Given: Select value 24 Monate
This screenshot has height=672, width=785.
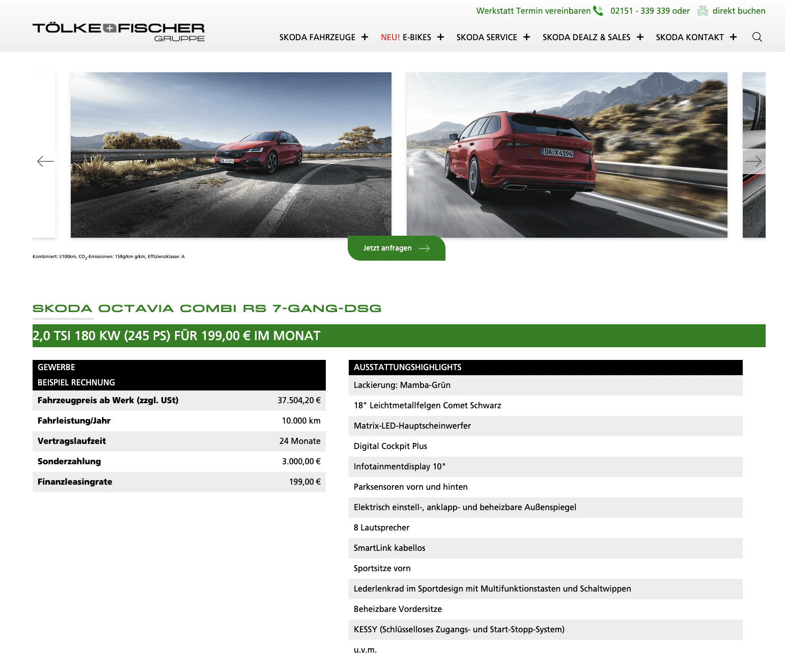Looking at the screenshot, I should [300, 441].
